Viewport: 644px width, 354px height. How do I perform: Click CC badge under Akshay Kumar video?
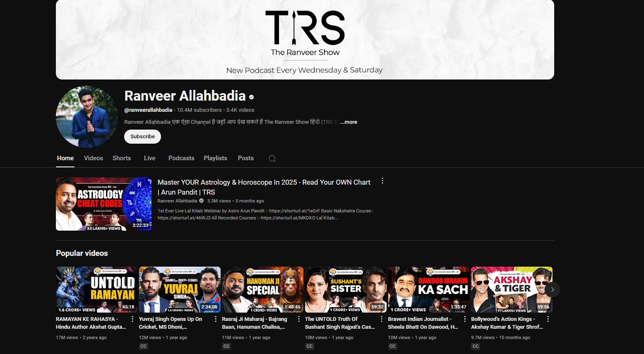476,346
